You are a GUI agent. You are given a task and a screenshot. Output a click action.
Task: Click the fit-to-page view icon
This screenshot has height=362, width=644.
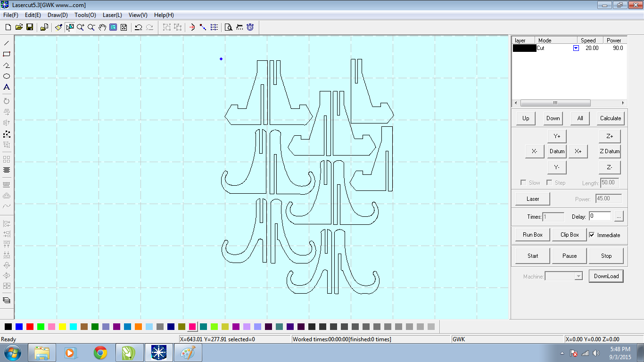(x=113, y=27)
